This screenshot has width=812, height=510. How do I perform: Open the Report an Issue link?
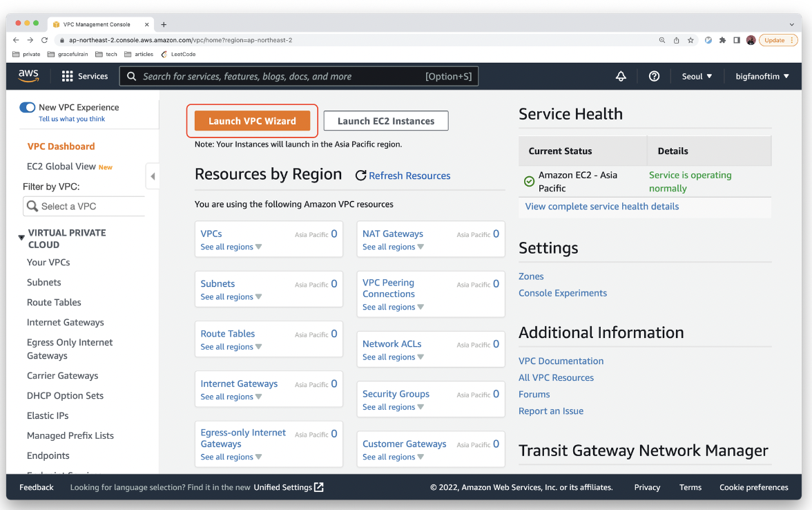point(551,410)
